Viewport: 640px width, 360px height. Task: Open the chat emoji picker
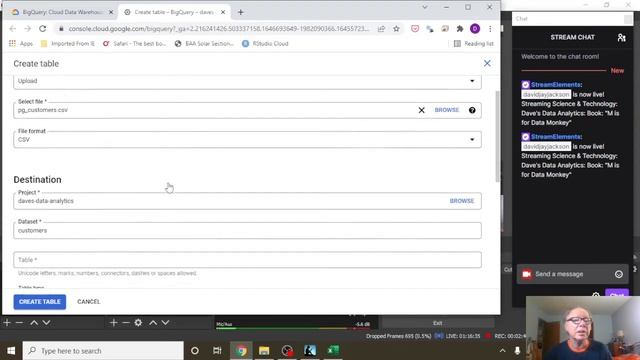pos(619,274)
